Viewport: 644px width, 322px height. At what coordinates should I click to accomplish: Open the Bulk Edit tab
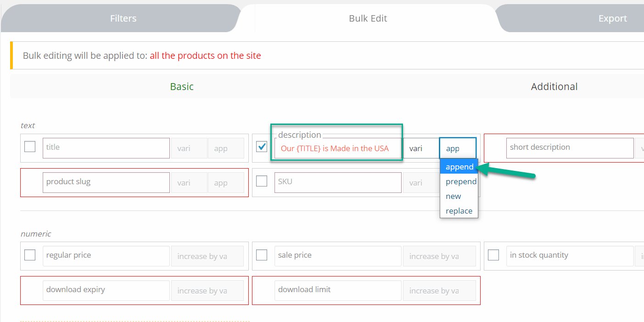coord(368,18)
